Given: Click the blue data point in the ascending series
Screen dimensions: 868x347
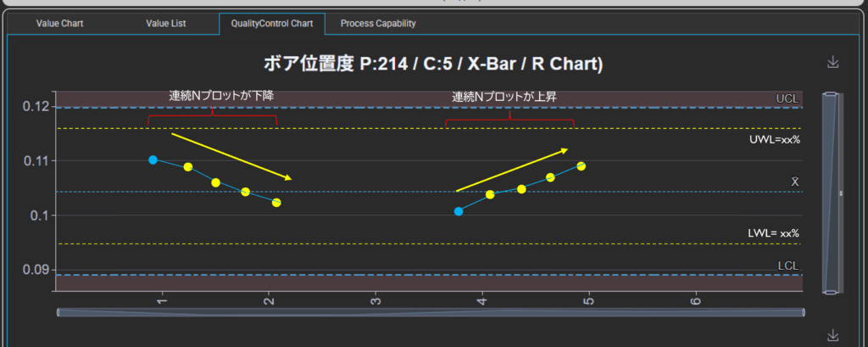Looking at the screenshot, I should click(x=459, y=211).
